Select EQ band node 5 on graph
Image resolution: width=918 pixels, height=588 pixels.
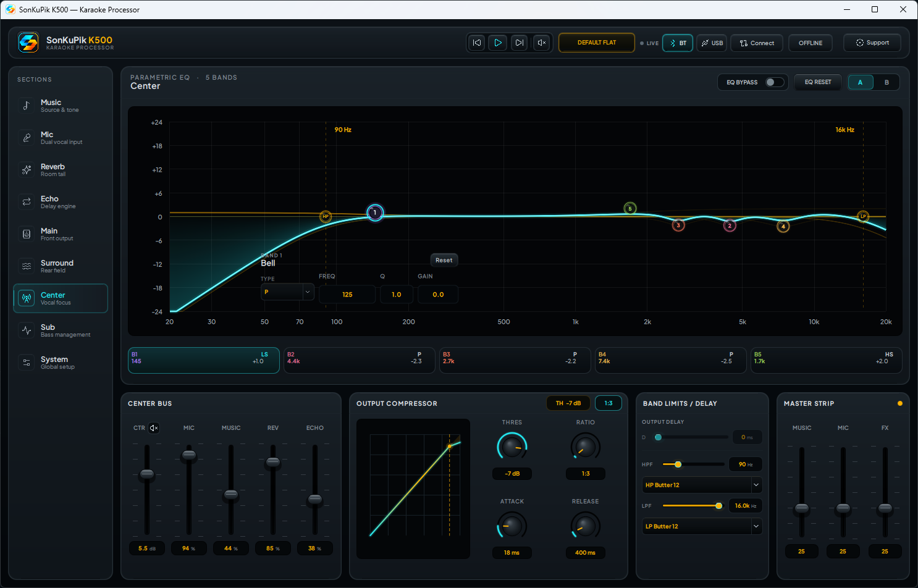coord(630,209)
